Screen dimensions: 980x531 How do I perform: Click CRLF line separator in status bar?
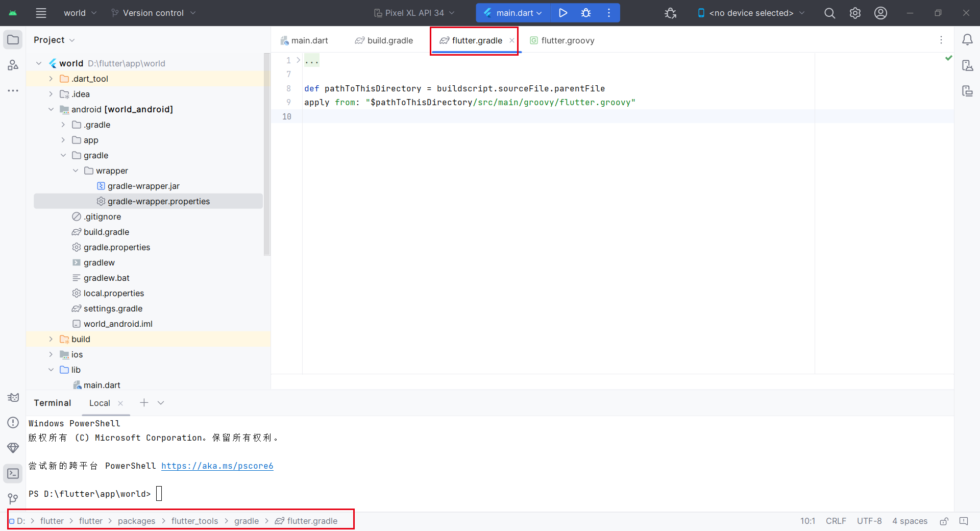(836, 521)
